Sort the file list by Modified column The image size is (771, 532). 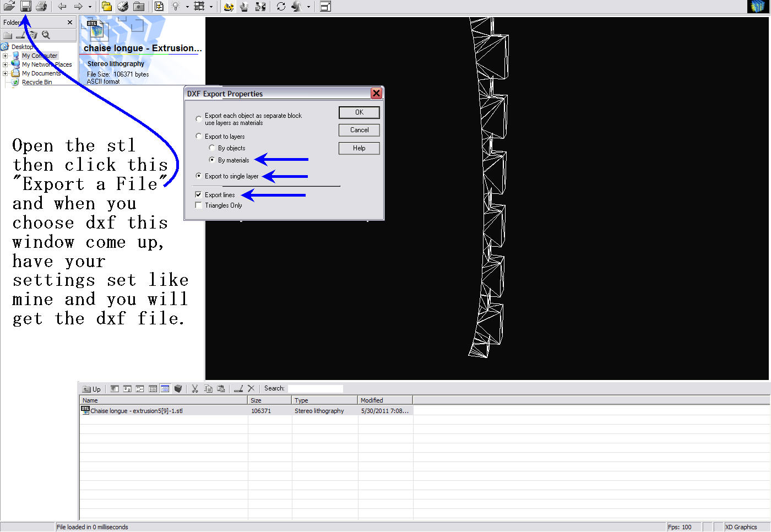pyautogui.click(x=384, y=400)
